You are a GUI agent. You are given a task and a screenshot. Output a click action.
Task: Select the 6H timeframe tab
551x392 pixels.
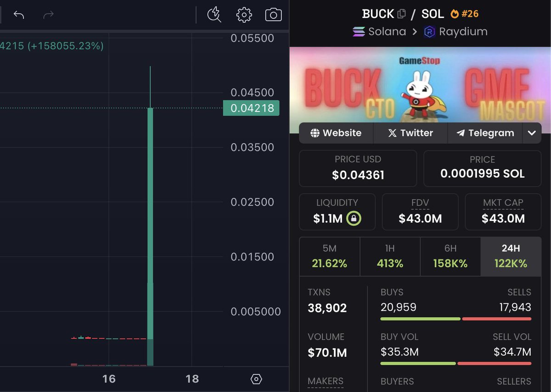[450, 256]
